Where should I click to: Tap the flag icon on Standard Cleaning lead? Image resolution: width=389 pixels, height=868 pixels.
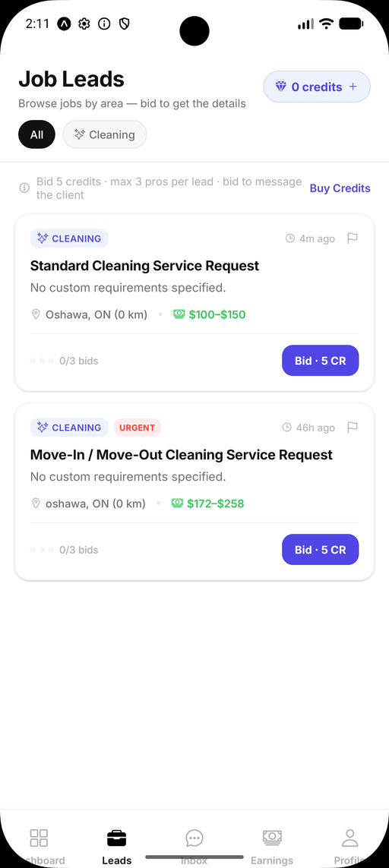coord(352,238)
